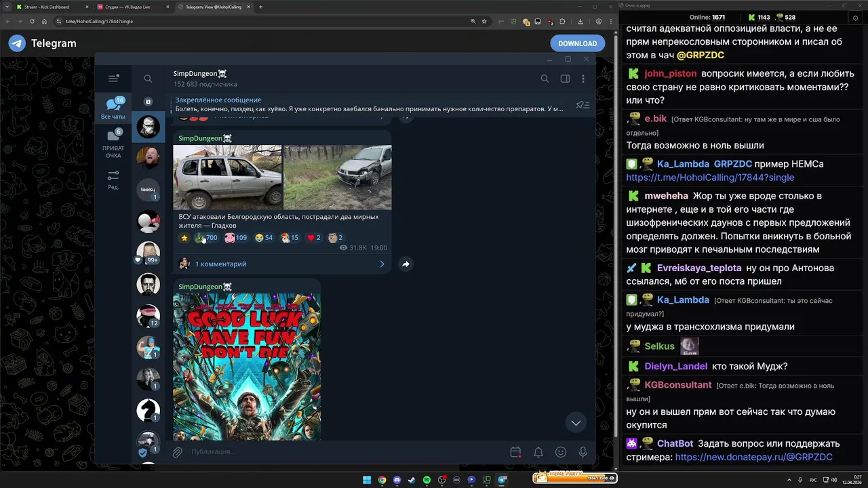
Task: Open Chrome from the taskbar
Action: [382, 480]
